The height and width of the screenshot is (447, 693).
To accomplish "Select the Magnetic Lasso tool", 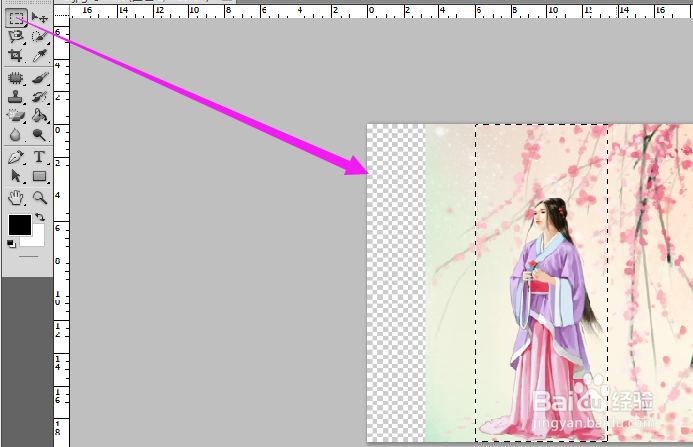I will click(16, 36).
